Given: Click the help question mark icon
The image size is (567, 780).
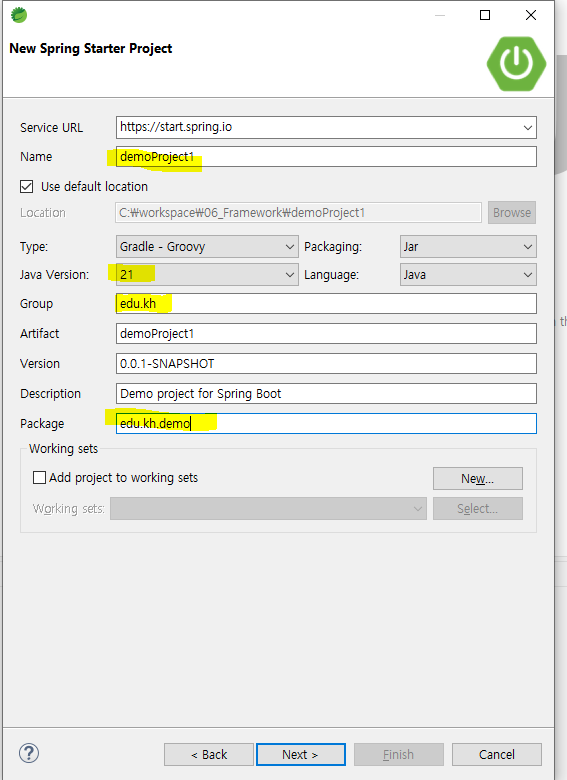Looking at the screenshot, I should click(29, 753).
